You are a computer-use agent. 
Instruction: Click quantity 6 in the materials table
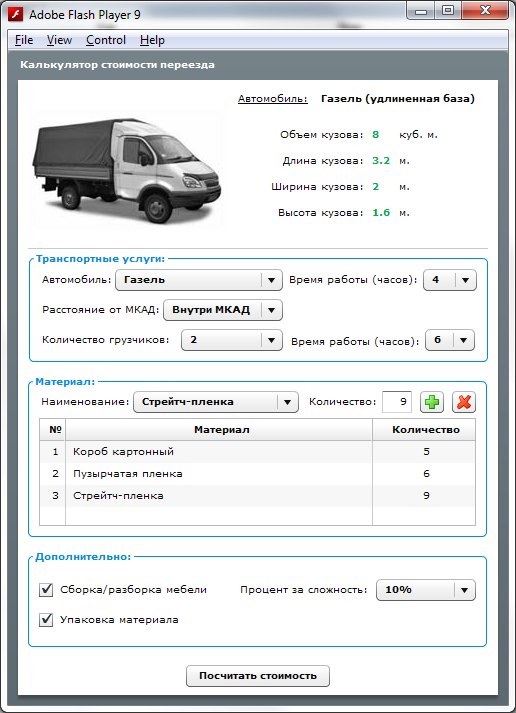tap(426, 473)
